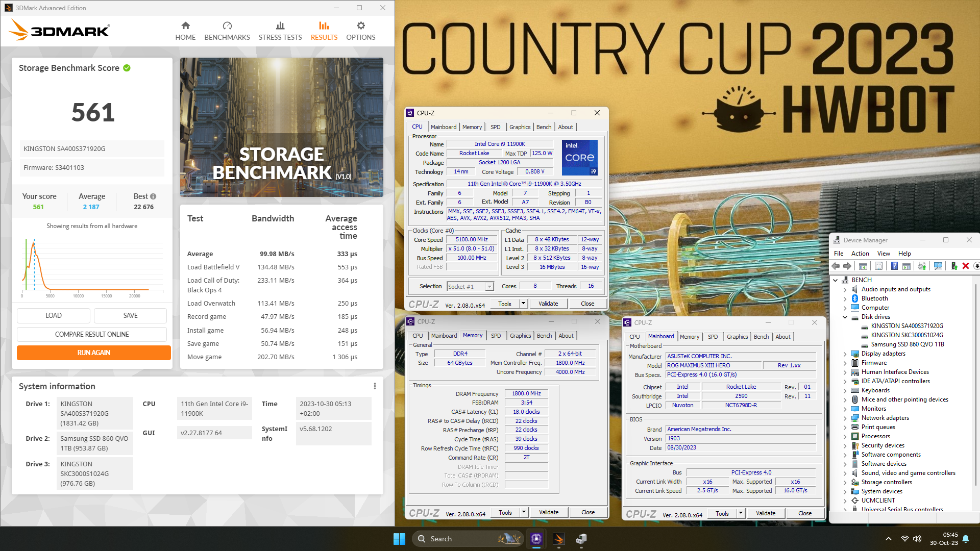Open the BENCHMARKS section in 3DMark
Screen dimensions: 980x551
pos(227,31)
